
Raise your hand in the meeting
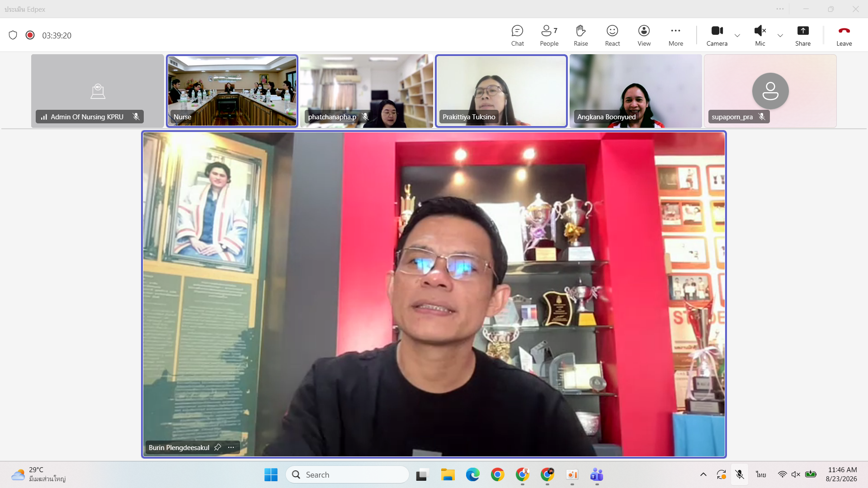point(580,35)
